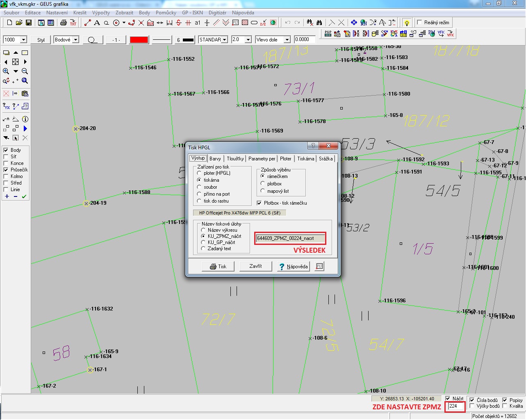
Task: Click the printer icon in the top toolbar
Action: (63, 23)
